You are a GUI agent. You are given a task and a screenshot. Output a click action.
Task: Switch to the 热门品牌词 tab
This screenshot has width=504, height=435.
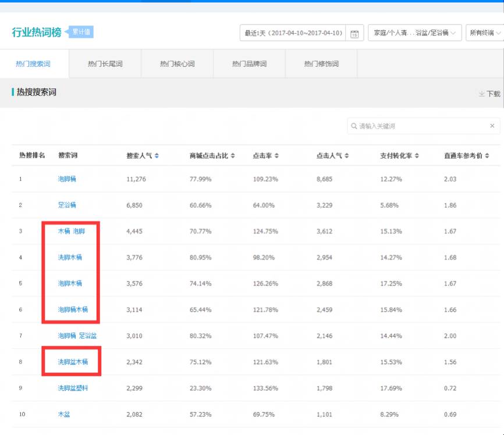pos(249,64)
